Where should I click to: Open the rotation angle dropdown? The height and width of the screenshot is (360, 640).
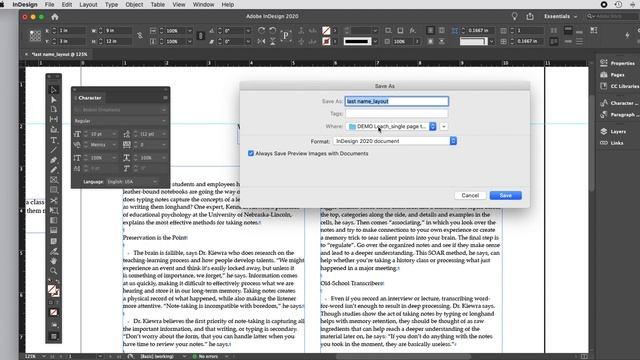248,31
